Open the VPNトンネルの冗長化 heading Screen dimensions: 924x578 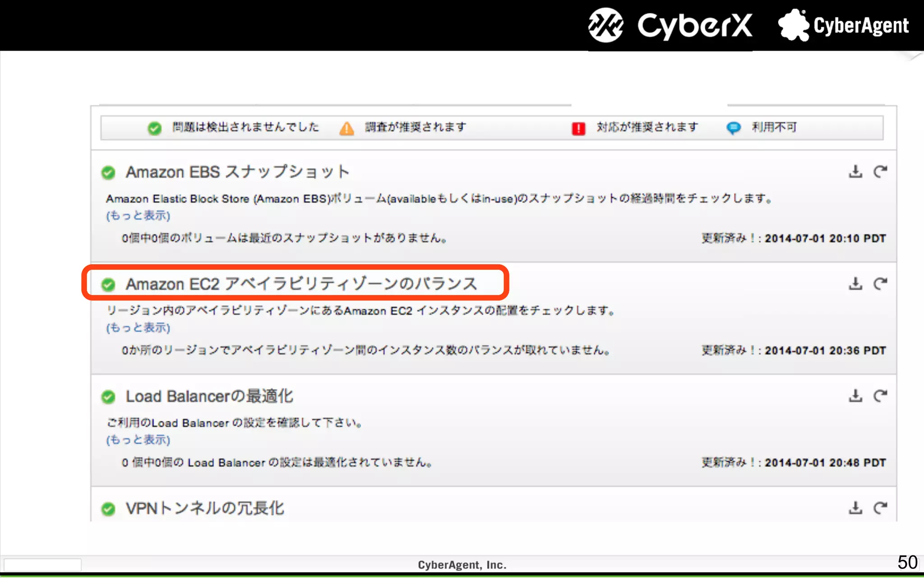[205, 508]
